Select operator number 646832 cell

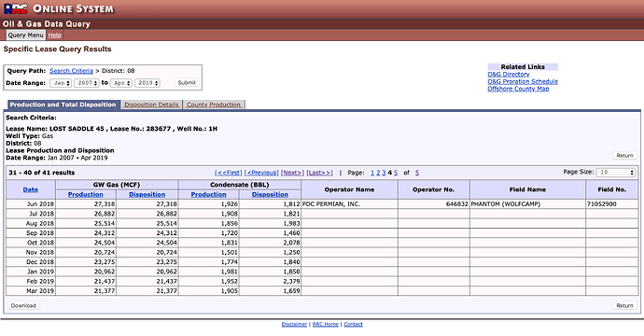point(434,204)
